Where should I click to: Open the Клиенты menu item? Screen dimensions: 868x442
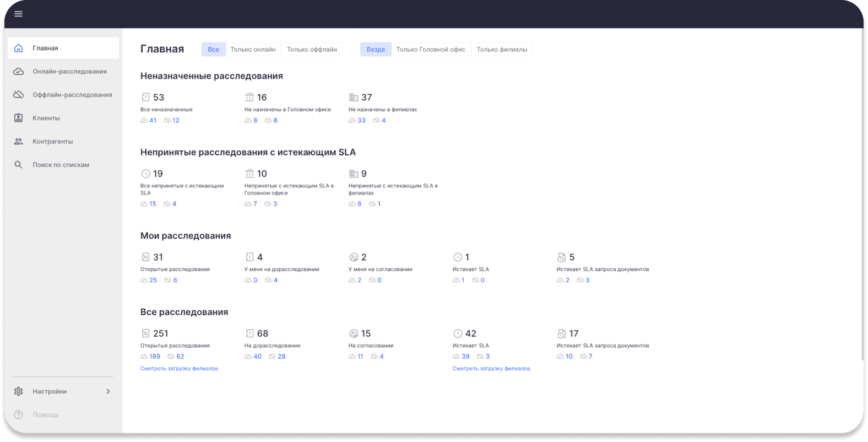pos(46,118)
